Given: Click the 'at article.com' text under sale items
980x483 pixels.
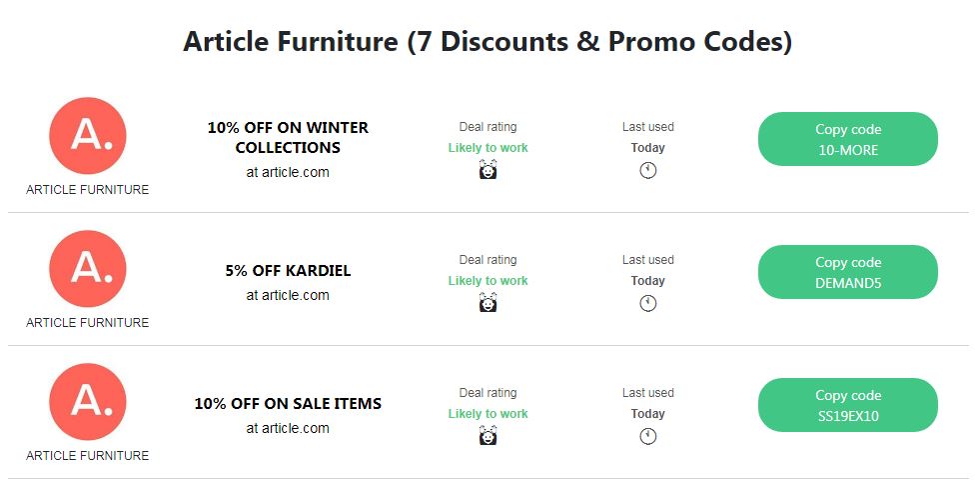Looking at the screenshot, I should 288,429.
